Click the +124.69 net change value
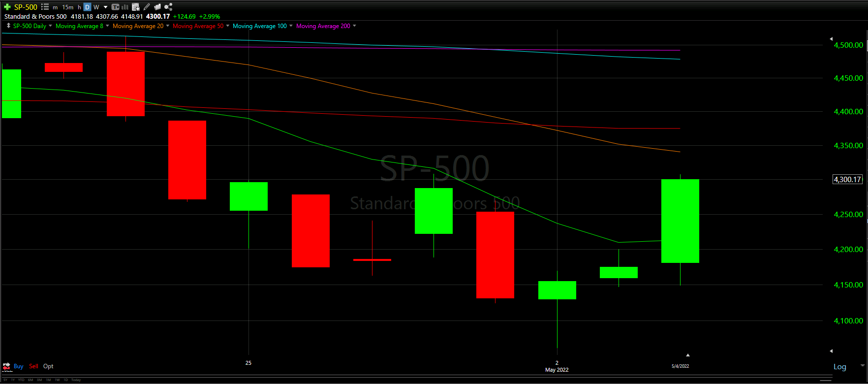This screenshot has height=384, width=868. [x=185, y=16]
